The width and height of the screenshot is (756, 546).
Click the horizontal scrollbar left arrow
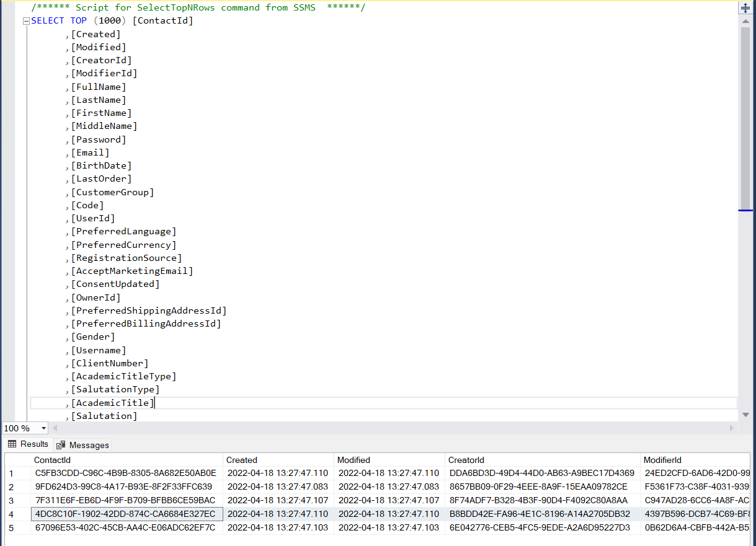[56, 428]
